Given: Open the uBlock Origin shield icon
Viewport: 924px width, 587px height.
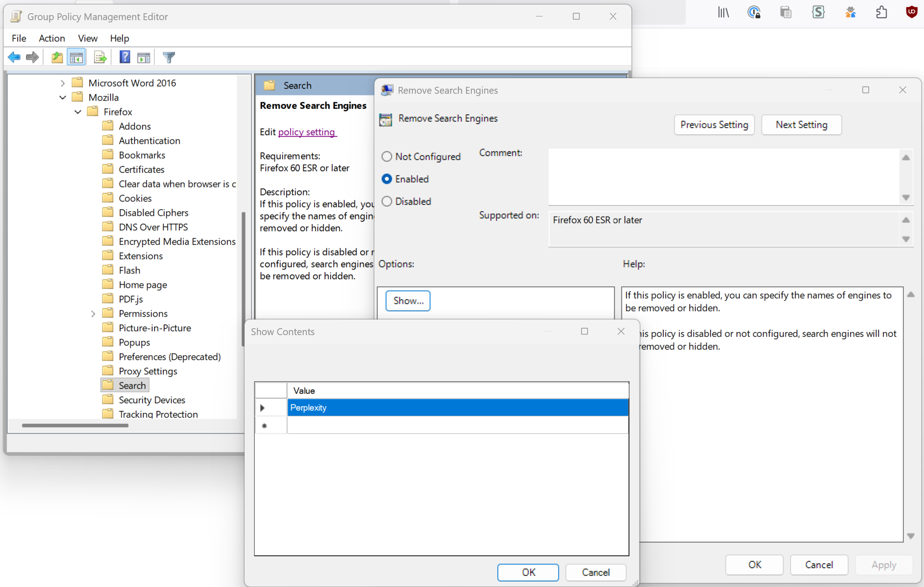Looking at the screenshot, I should click(x=911, y=12).
